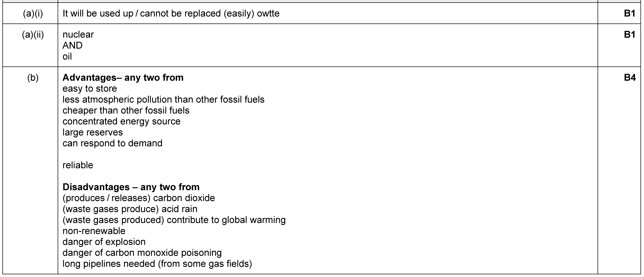
Task: Click the (a)(i) question label
Action: tap(33, 13)
